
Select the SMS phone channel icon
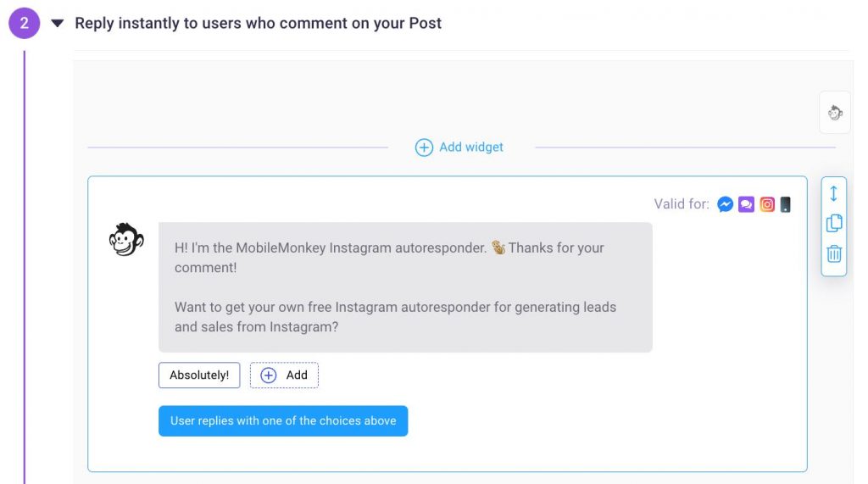pos(786,204)
